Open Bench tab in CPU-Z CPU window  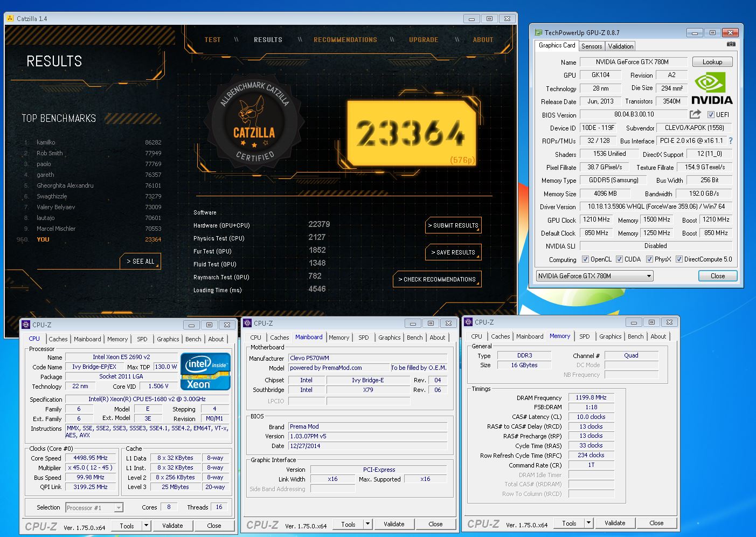[x=193, y=339]
